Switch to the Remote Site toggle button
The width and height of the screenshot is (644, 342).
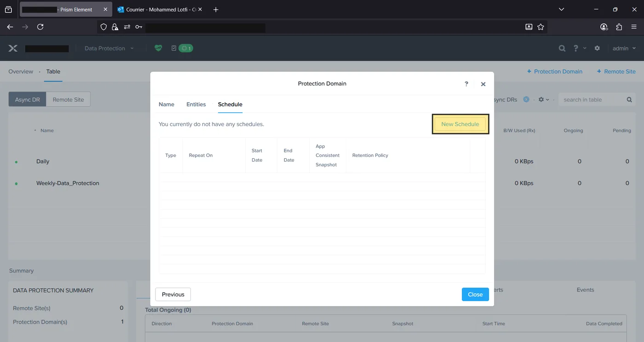[68, 99]
